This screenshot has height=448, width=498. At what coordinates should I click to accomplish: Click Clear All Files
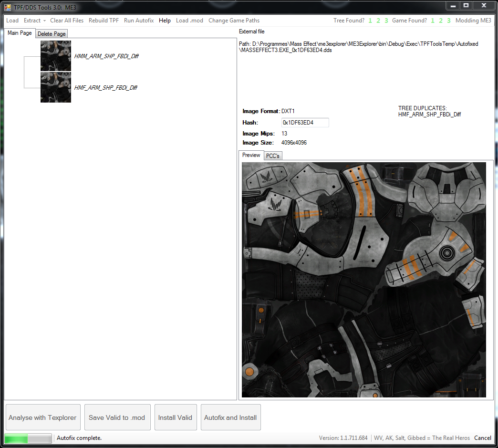tap(67, 21)
